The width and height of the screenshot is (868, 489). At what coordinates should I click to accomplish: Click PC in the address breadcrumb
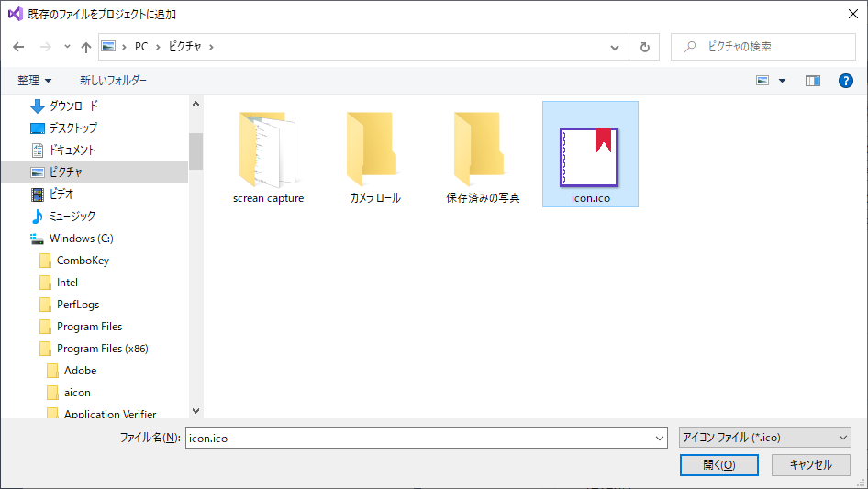tap(141, 47)
